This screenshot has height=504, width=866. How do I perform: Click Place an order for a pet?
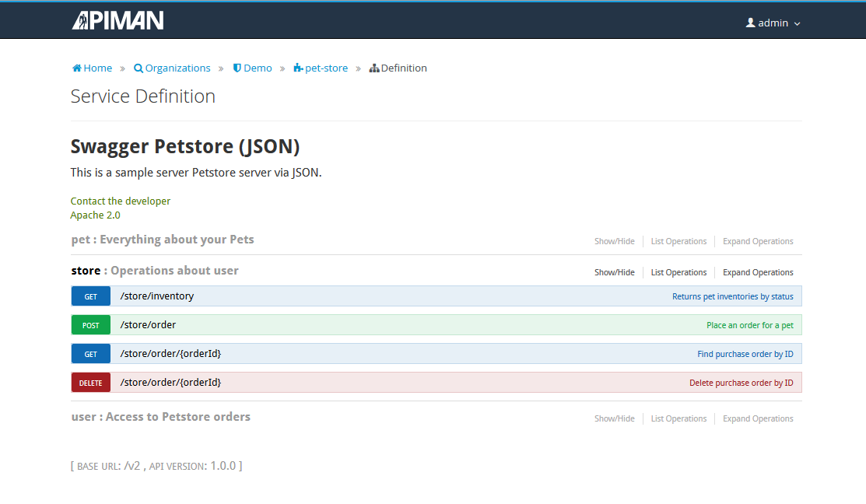pos(750,325)
